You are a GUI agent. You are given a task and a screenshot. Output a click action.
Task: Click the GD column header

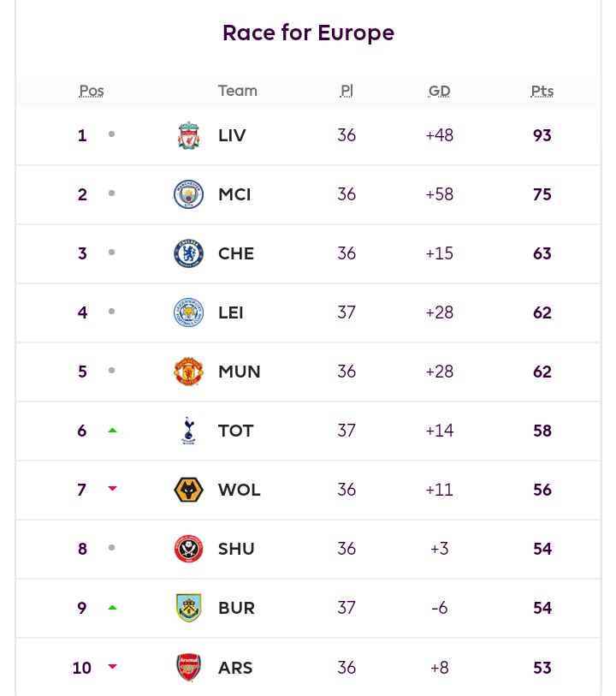[439, 91]
